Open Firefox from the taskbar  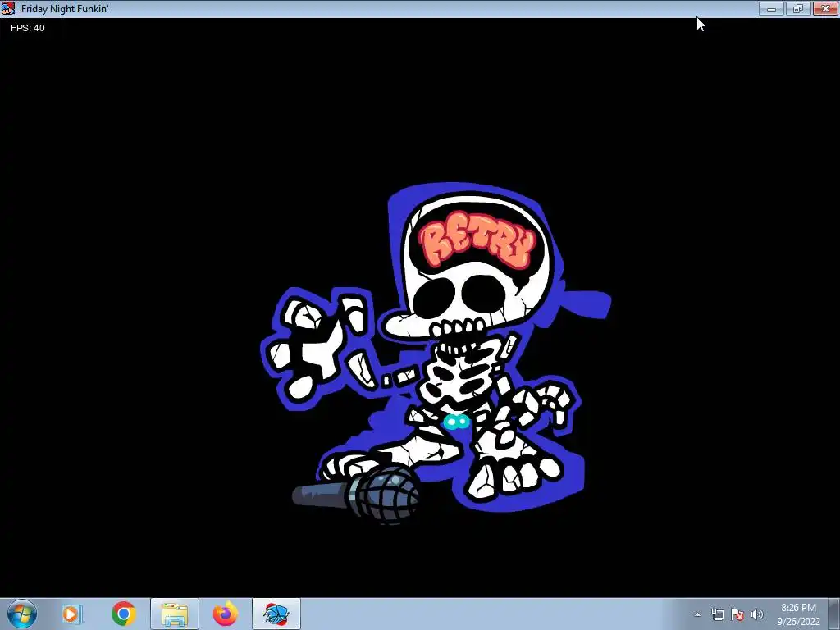[x=226, y=614]
